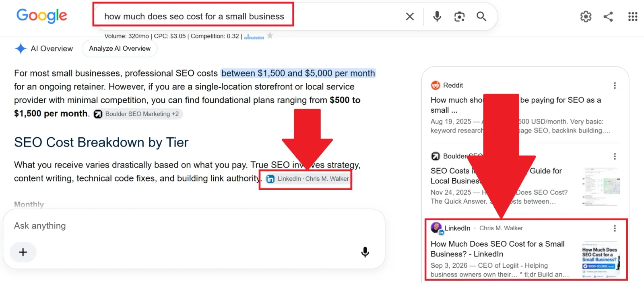Open the LinkedIn Chris M. Walker source chip
This screenshot has width=644, height=283.
(308, 179)
